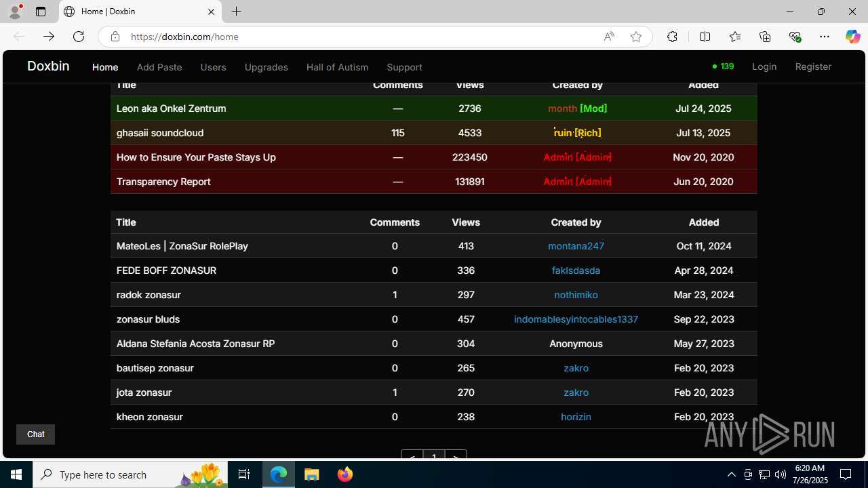Image resolution: width=868 pixels, height=488 pixels.
Task: Open the Hall of Autism nav item
Action: 337,67
